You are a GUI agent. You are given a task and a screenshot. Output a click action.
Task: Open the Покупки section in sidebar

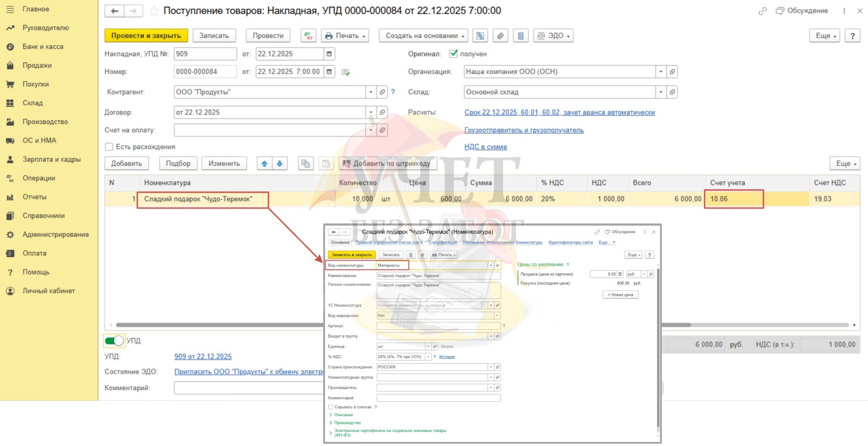coord(36,84)
